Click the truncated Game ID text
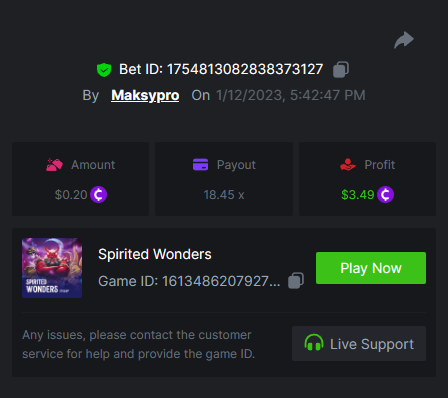The height and width of the screenshot is (398, 448). [x=189, y=281]
